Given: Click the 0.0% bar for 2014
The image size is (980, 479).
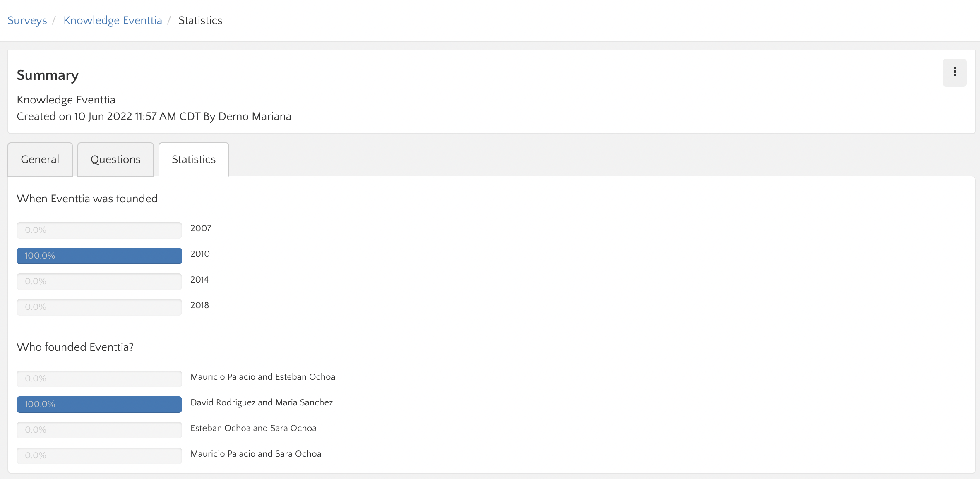Looking at the screenshot, I should click(x=99, y=281).
